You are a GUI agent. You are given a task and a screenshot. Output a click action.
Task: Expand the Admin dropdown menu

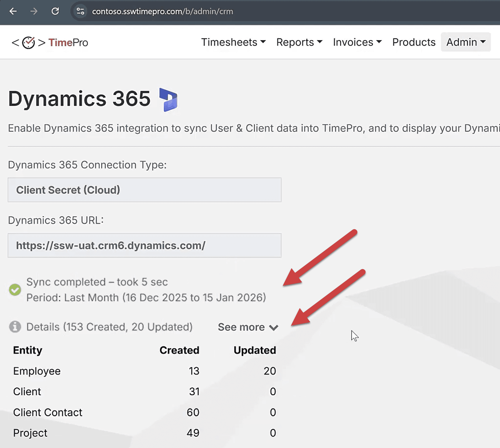[x=466, y=42]
